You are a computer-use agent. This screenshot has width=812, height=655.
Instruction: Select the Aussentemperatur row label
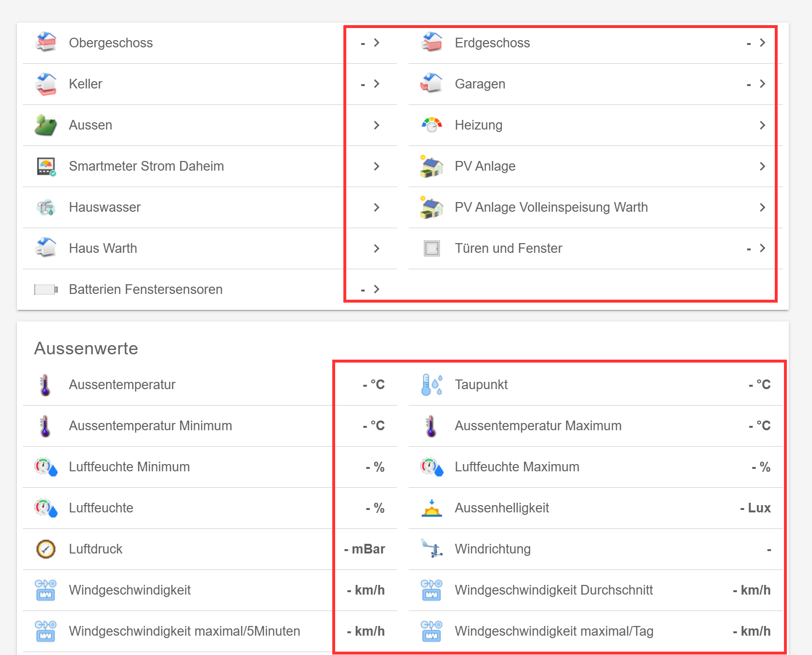click(x=122, y=385)
